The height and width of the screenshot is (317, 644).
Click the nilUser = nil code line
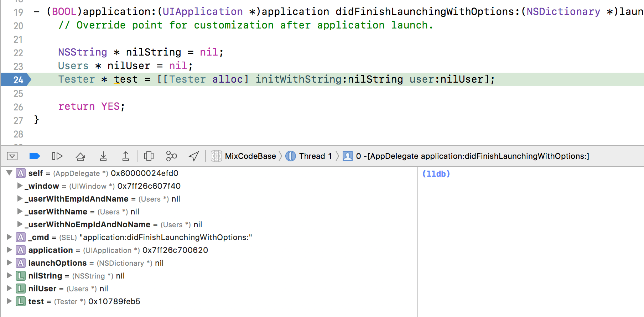coord(125,66)
